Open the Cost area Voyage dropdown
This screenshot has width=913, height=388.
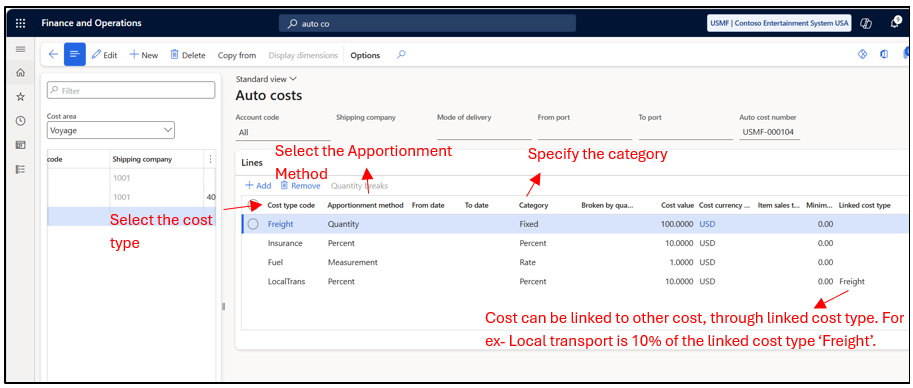[111, 130]
